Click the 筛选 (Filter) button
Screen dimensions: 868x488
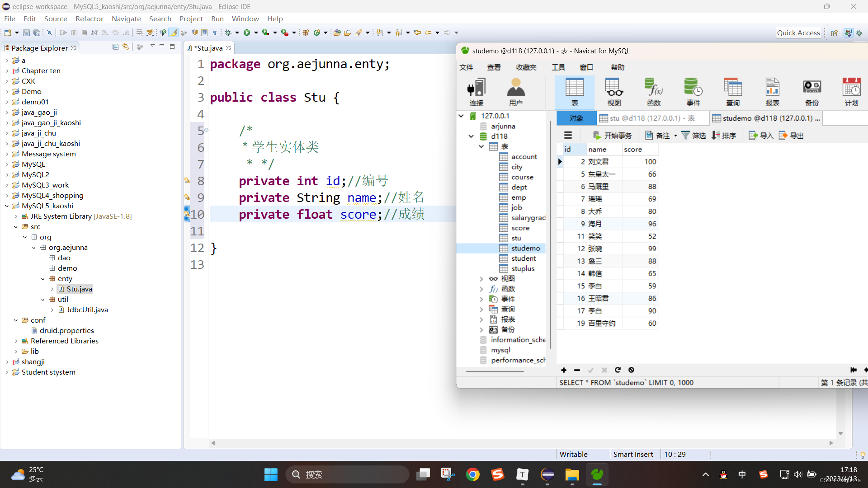point(694,136)
